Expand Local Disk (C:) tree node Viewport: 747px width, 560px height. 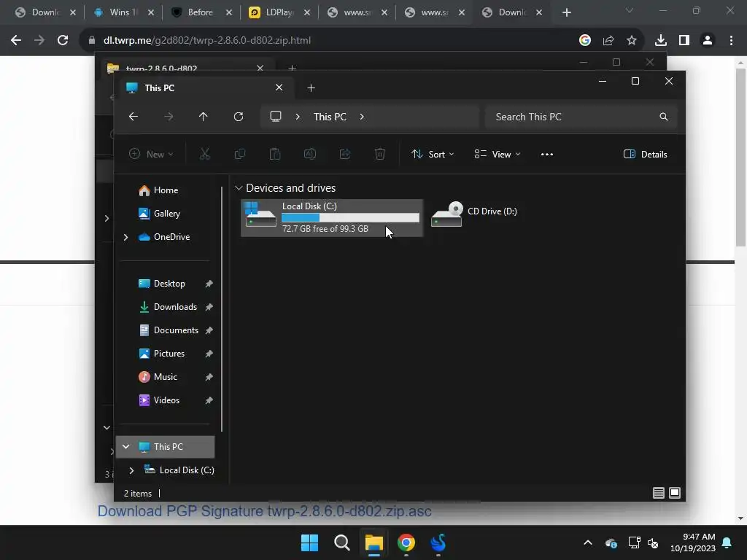(x=131, y=470)
